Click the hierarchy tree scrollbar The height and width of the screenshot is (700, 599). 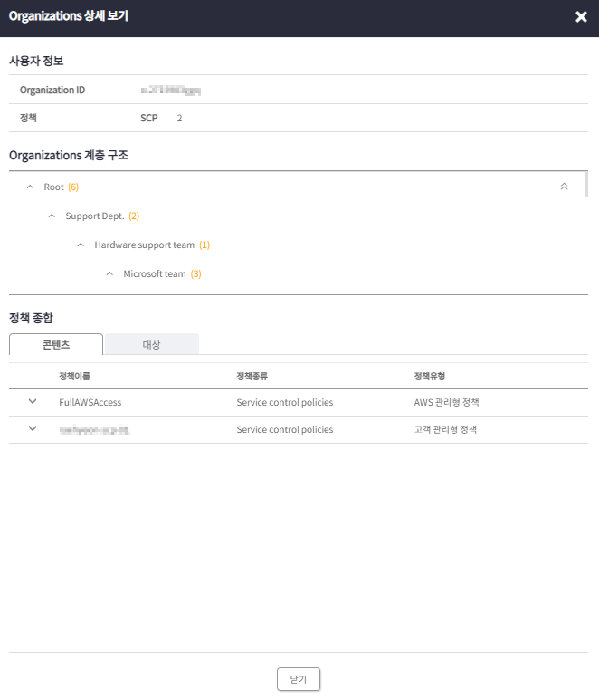pos(586,184)
